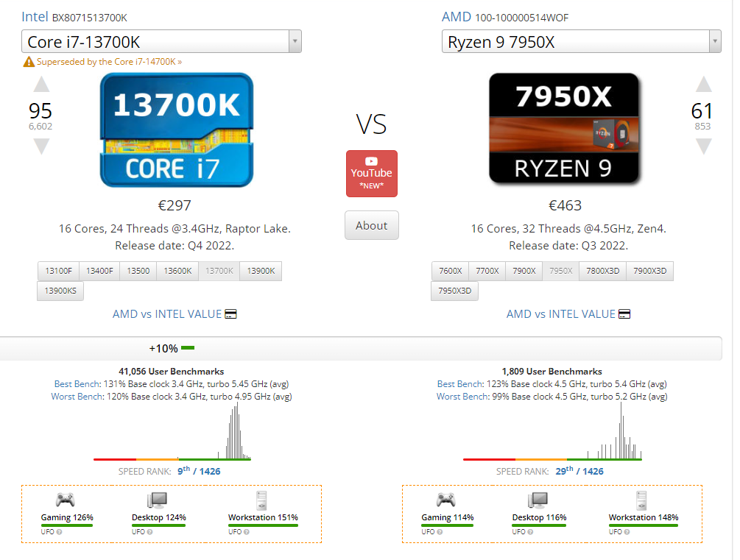Select the 13600K model tab

coord(178,271)
